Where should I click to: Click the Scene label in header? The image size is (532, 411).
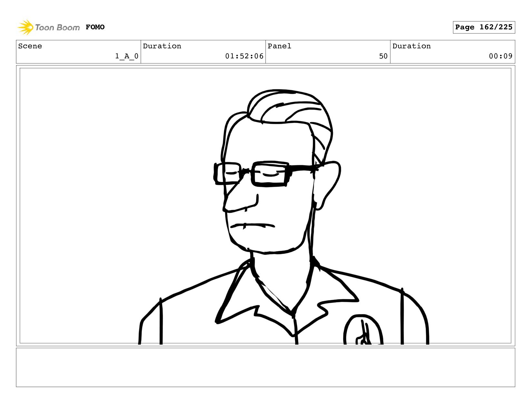[x=30, y=46]
